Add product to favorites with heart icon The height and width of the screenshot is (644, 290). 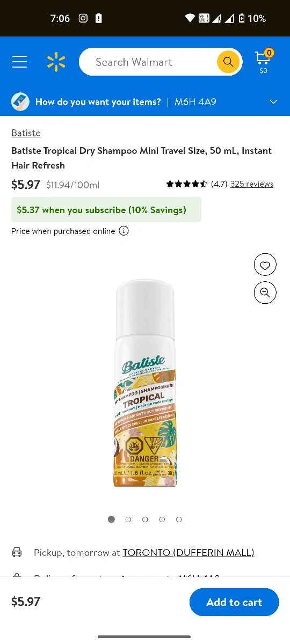coord(265,265)
